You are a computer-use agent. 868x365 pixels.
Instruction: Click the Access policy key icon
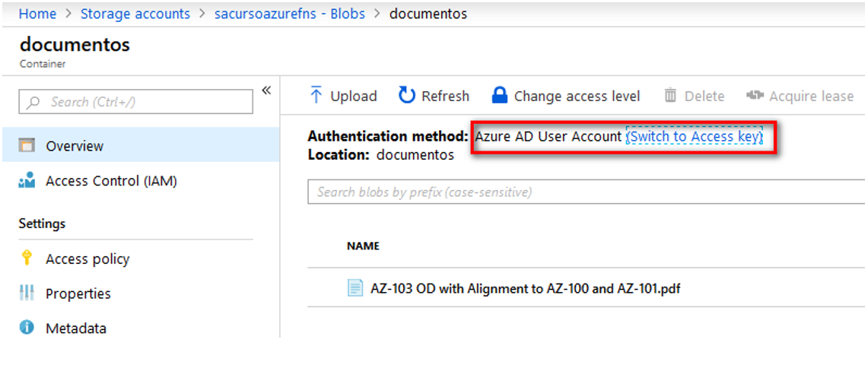click(26, 259)
